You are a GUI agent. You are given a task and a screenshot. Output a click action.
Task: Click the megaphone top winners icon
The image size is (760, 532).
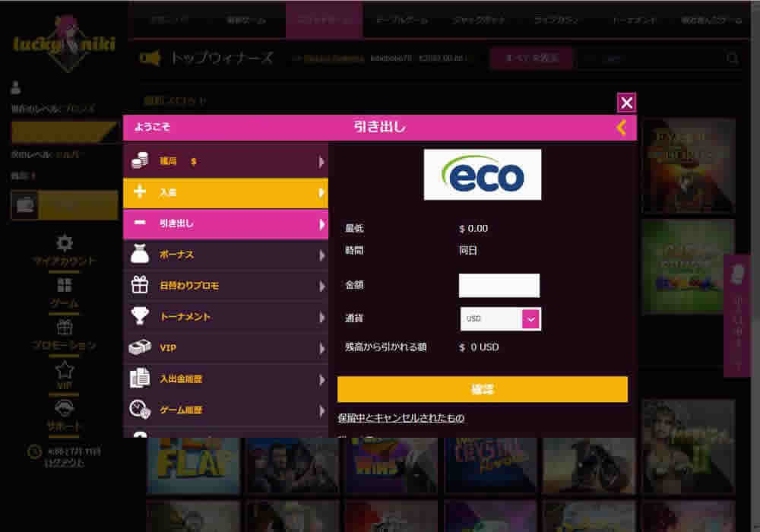[x=150, y=59]
